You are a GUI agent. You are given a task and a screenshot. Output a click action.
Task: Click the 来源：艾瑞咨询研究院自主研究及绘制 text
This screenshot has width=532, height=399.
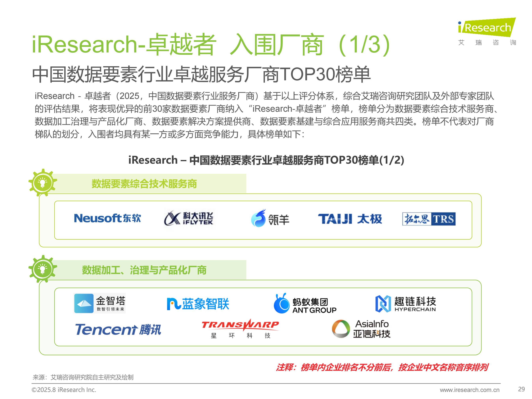(83, 377)
